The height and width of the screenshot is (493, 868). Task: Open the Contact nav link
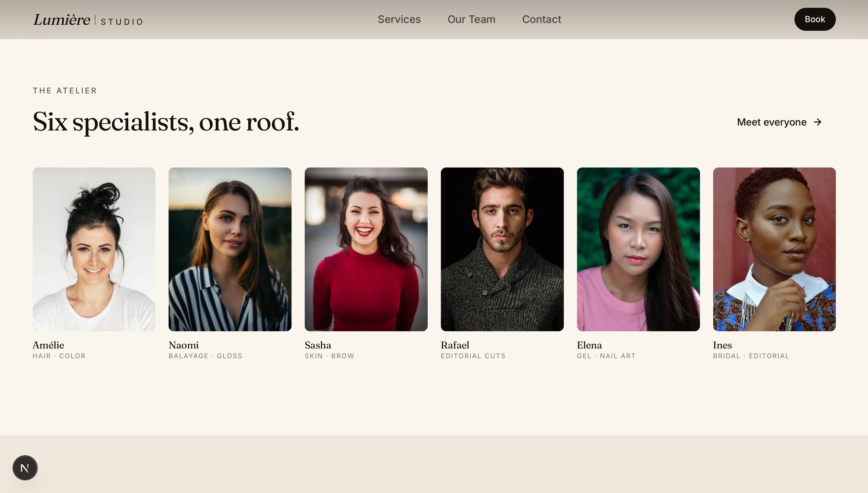click(541, 19)
